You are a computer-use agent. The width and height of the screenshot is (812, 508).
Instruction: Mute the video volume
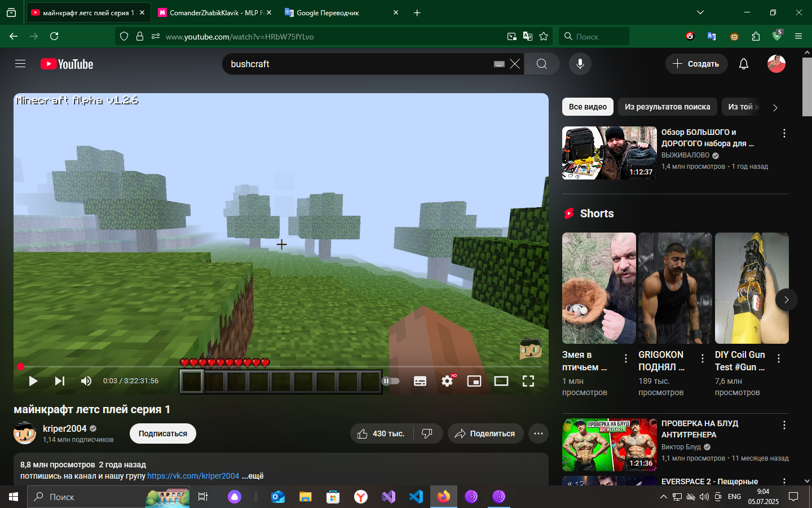pos(86,381)
